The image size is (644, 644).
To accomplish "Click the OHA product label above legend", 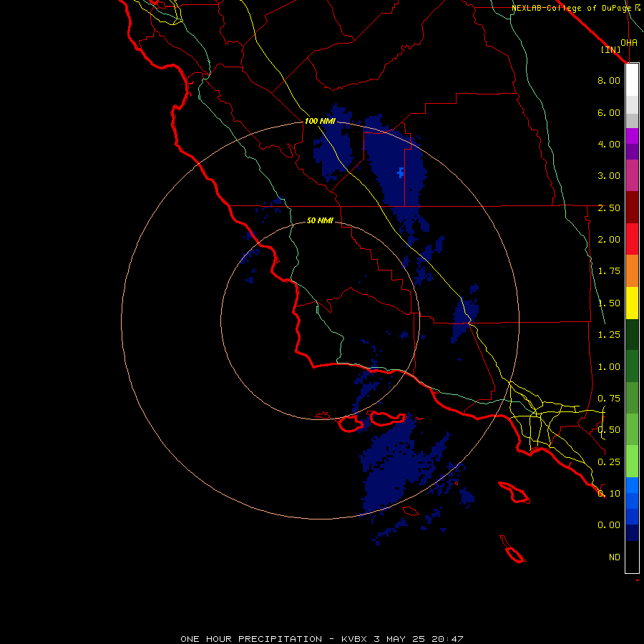I will click(x=629, y=42).
